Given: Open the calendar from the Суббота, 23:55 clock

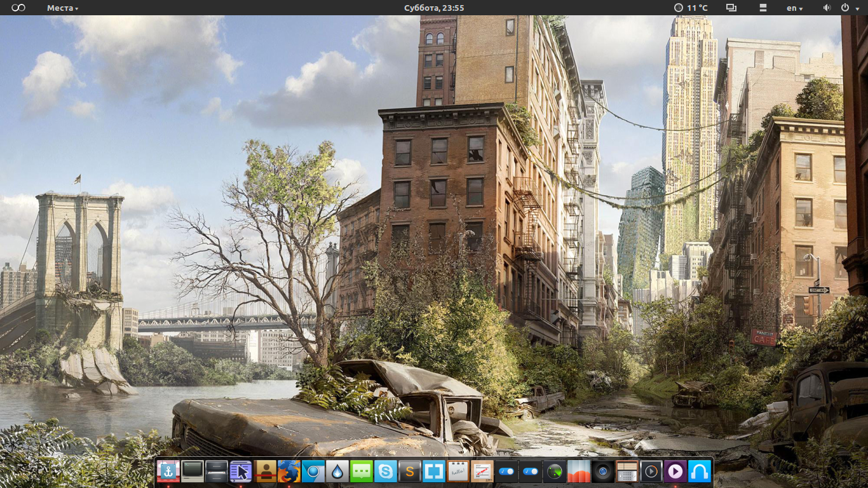Looking at the screenshot, I should click(x=434, y=8).
